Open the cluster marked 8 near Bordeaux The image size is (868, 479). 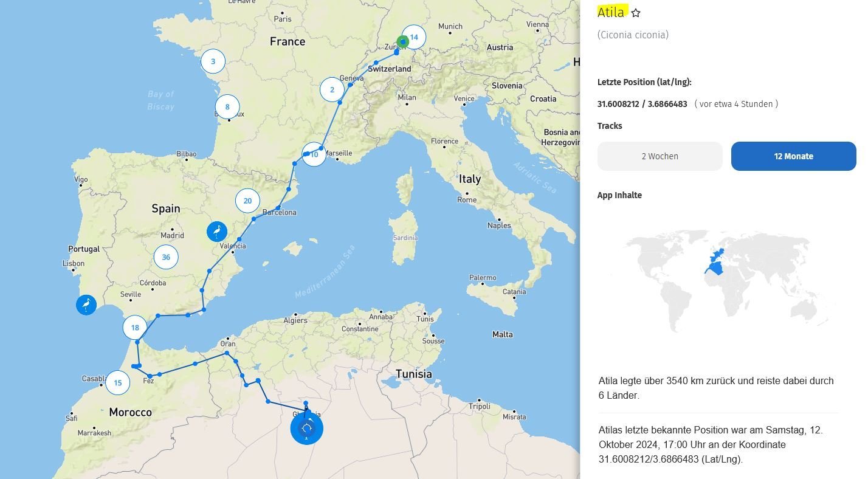click(227, 107)
